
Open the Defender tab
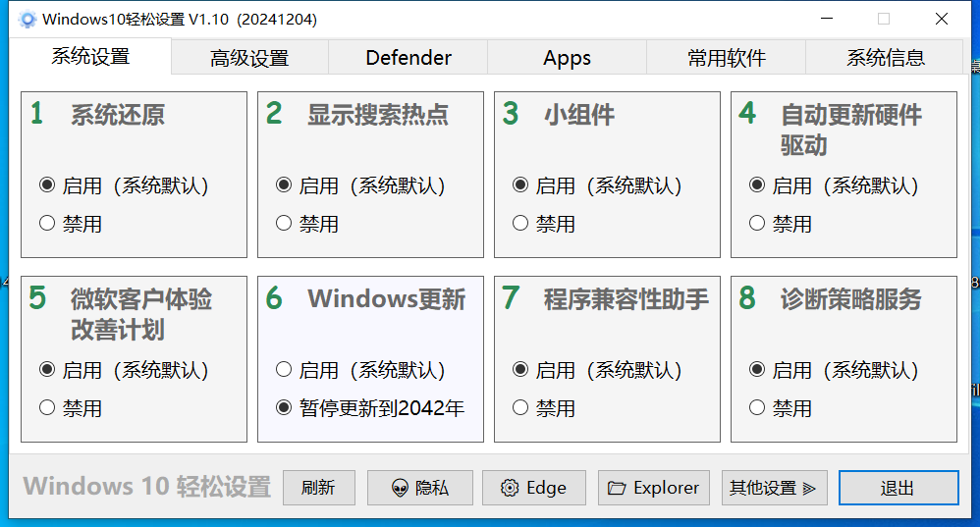pyautogui.click(x=408, y=58)
